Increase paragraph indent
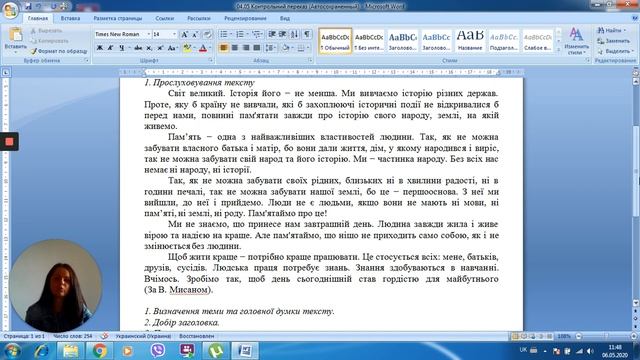640x360 pixels. pos(282,34)
